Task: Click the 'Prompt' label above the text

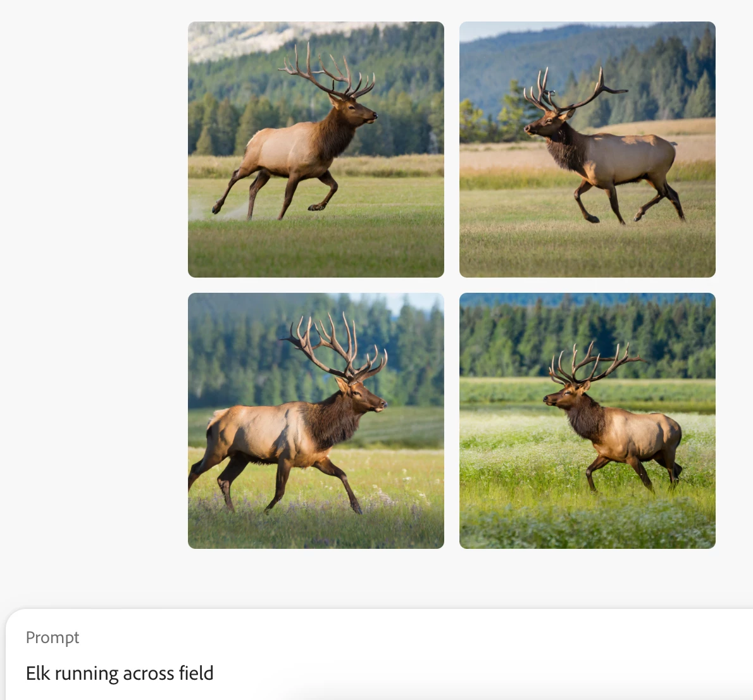Action: [x=53, y=637]
